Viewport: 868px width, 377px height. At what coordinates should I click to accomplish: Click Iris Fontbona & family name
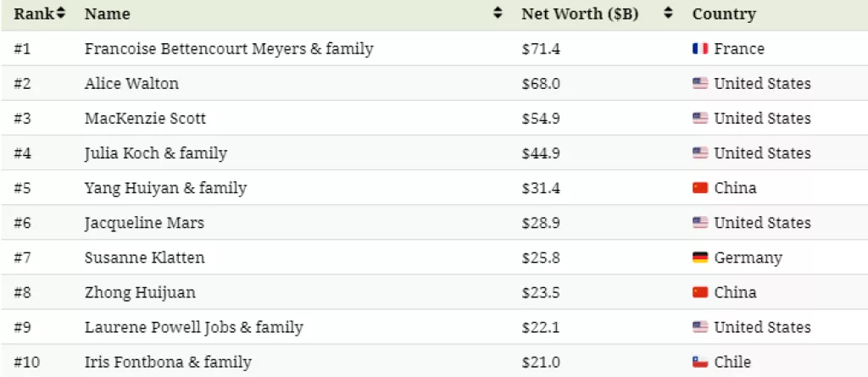pos(168,362)
